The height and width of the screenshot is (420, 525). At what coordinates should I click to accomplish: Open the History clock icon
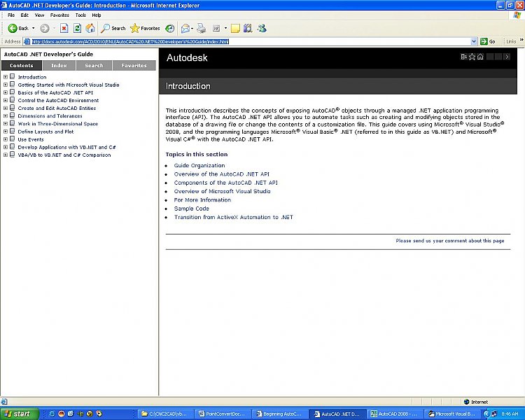pyautogui.click(x=170, y=29)
